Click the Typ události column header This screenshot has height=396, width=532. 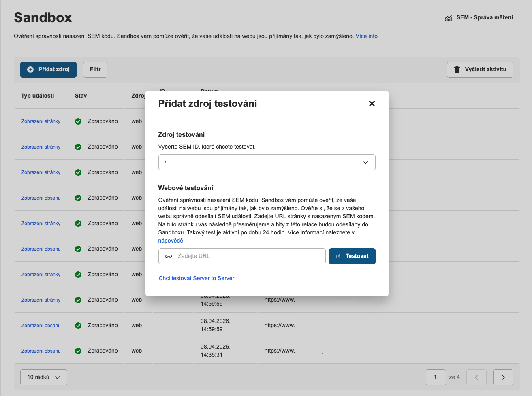click(x=38, y=96)
